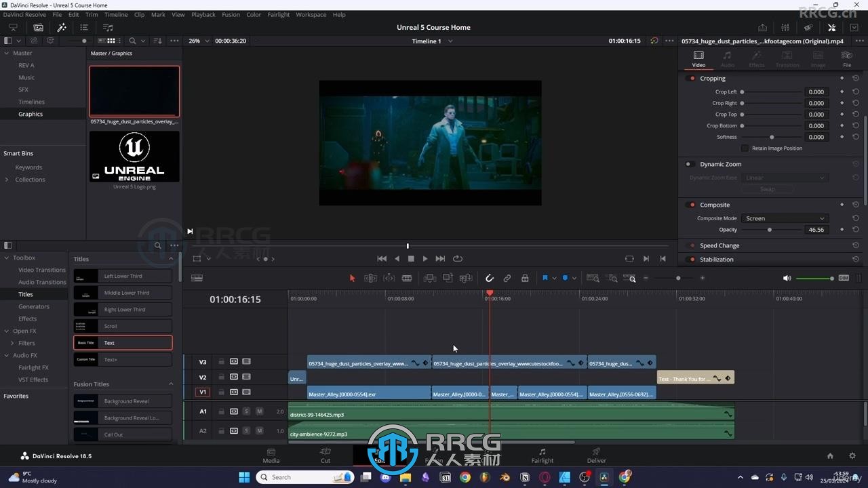The height and width of the screenshot is (488, 868).
Task: Toggle the Cropping section enable dot
Action: click(692, 79)
